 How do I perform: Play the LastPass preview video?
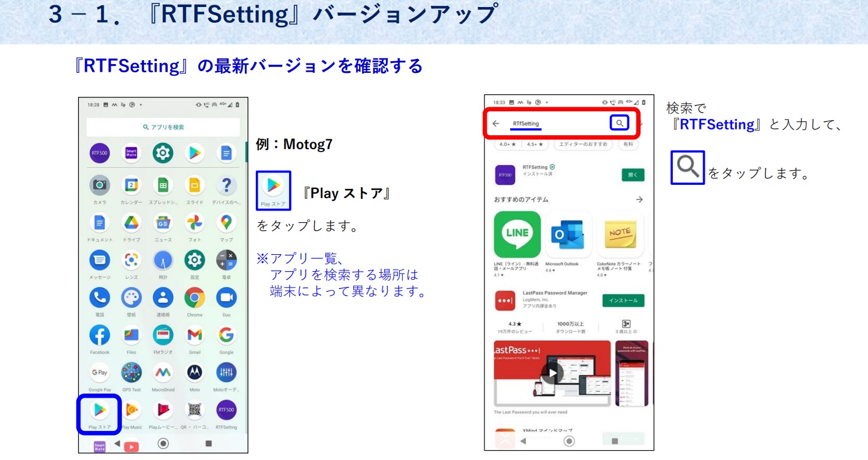pyautogui.click(x=552, y=373)
